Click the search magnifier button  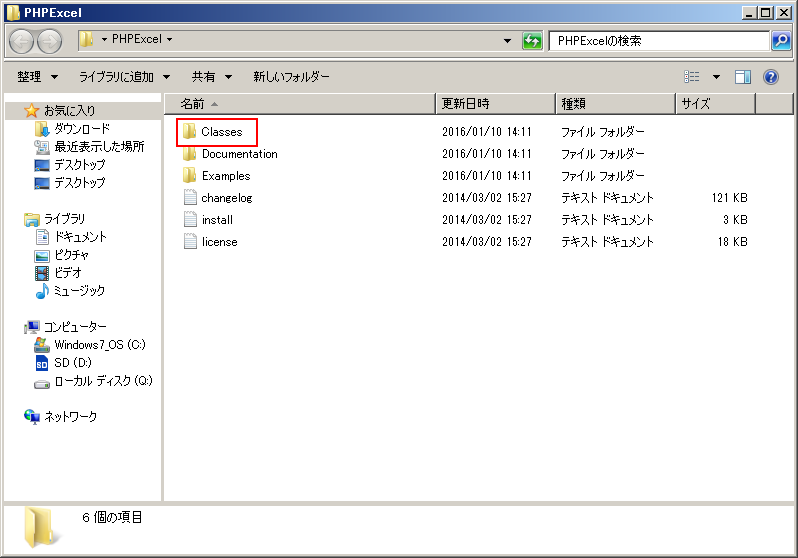(781, 41)
